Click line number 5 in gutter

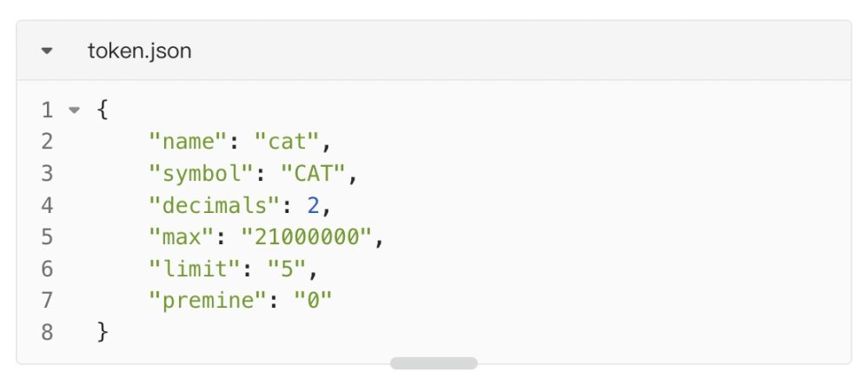47,236
